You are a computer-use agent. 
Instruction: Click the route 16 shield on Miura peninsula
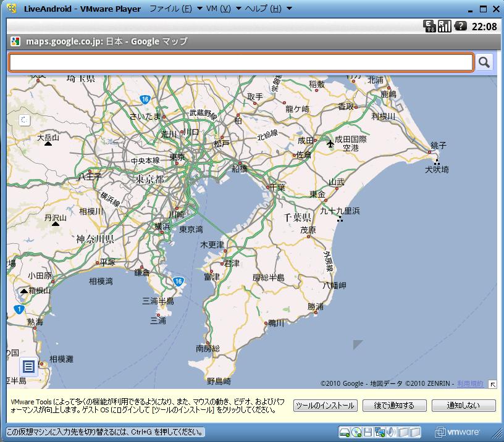(178, 281)
